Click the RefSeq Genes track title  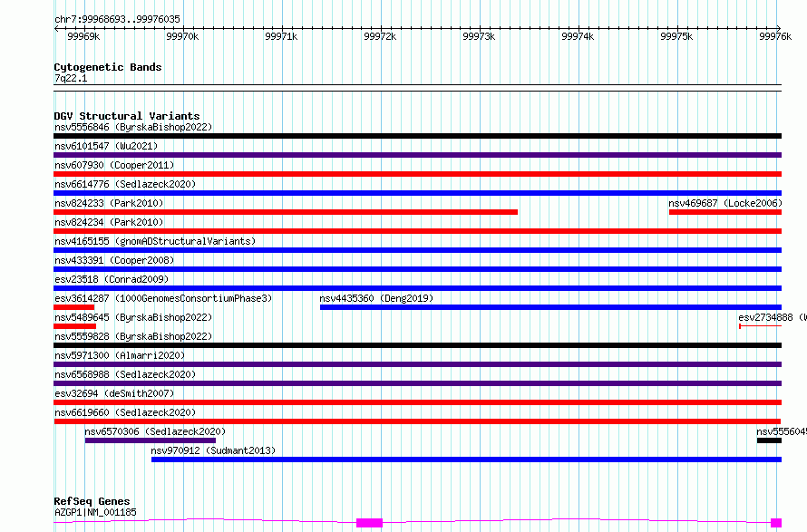tap(92, 501)
